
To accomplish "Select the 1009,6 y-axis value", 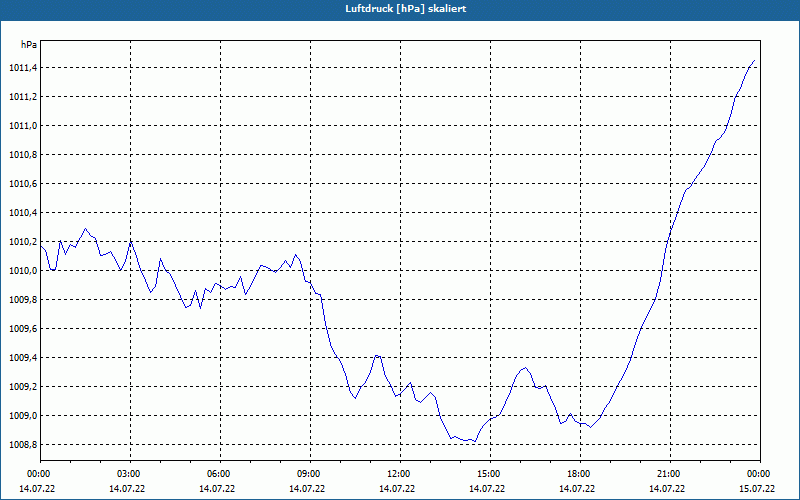I will pyautogui.click(x=22, y=329).
